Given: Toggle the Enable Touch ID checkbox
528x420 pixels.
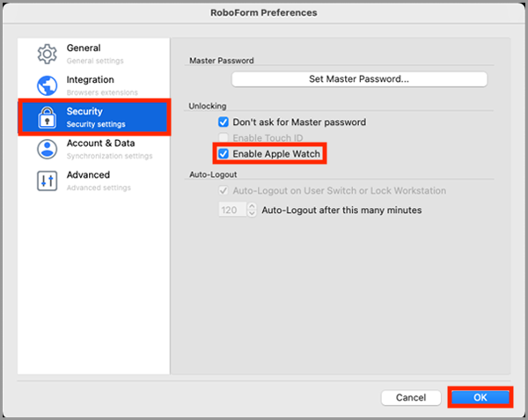Looking at the screenshot, I should pos(224,137).
